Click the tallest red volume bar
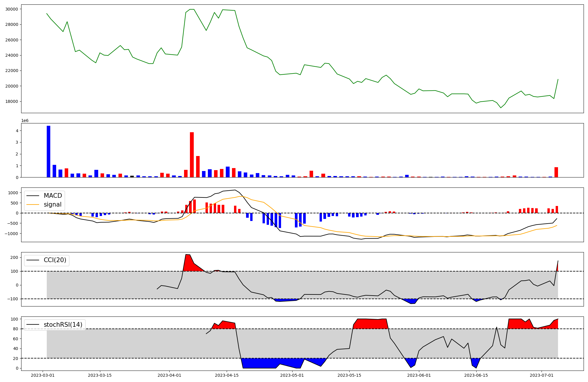This screenshot has width=588, height=382. tap(192, 155)
